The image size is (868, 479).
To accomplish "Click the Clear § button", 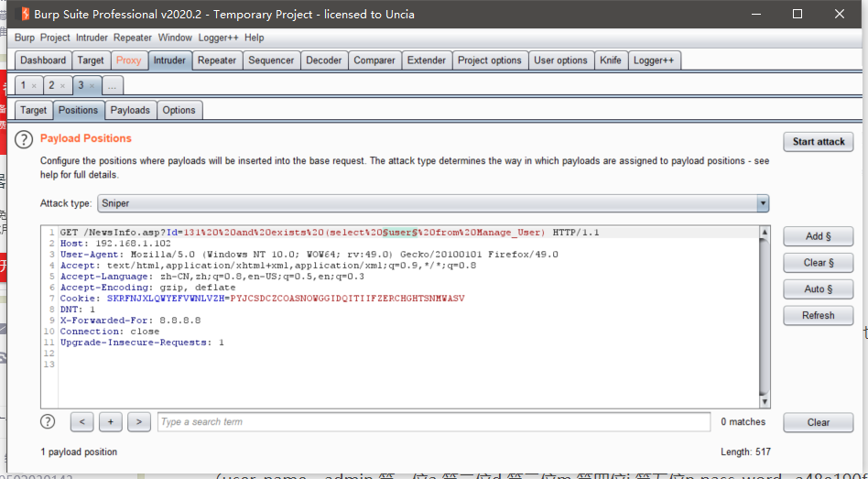I will pos(819,263).
